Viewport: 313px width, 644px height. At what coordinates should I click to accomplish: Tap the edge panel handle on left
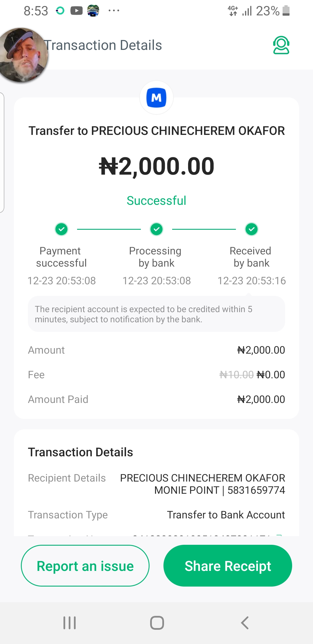pos(2,152)
